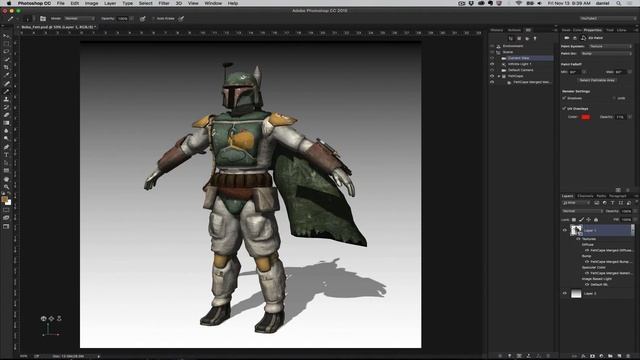
Task: Filter 3D panel by materials
Action: pos(527,38)
